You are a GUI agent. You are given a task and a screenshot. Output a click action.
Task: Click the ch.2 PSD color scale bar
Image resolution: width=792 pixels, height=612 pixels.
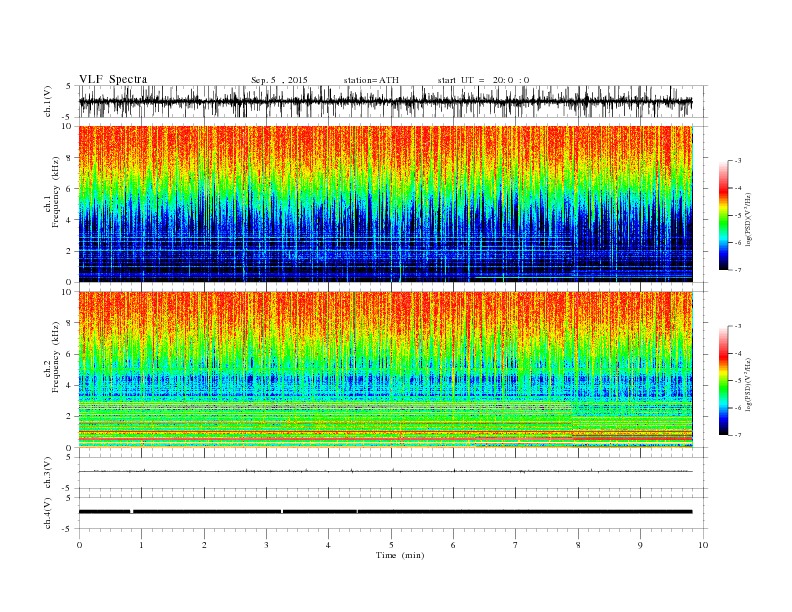724,381
